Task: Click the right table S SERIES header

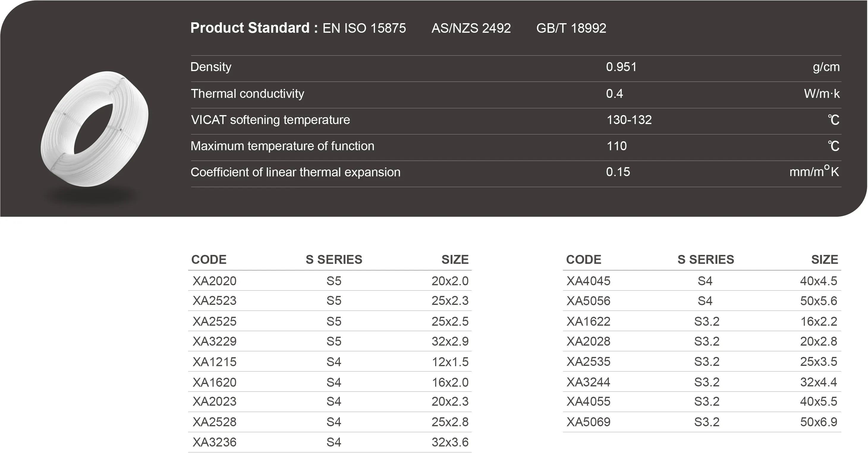Action: pyautogui.click(x=706, y=260)
